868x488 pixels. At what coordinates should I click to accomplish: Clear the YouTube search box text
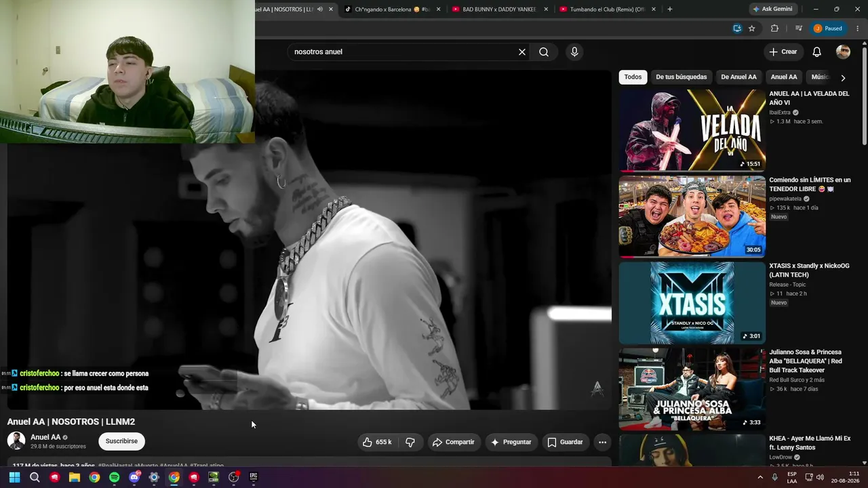pyautogui.click(x=522, y=52)
